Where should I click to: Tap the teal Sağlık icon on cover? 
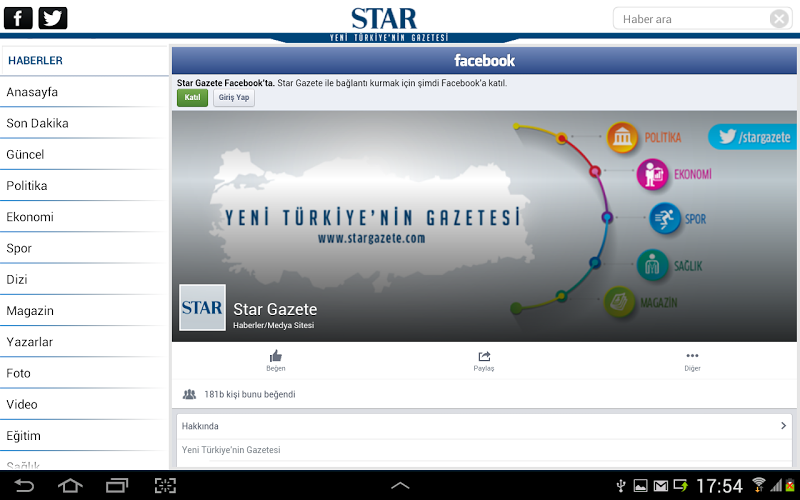click(653, 265)
